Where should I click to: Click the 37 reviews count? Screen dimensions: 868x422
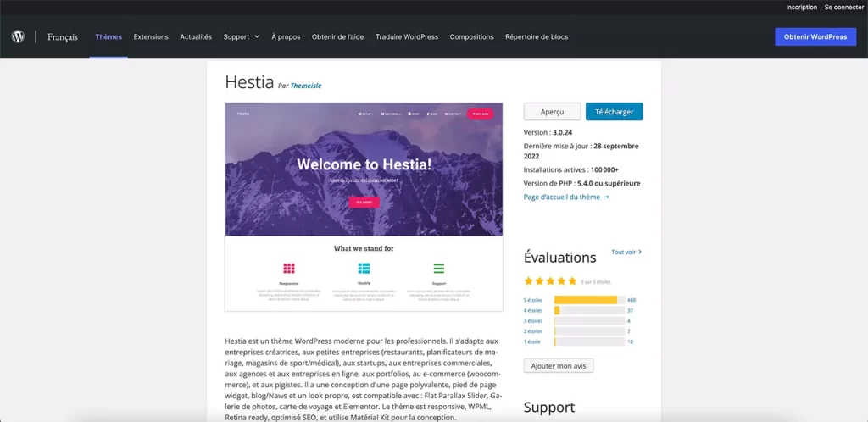point(630,310)
